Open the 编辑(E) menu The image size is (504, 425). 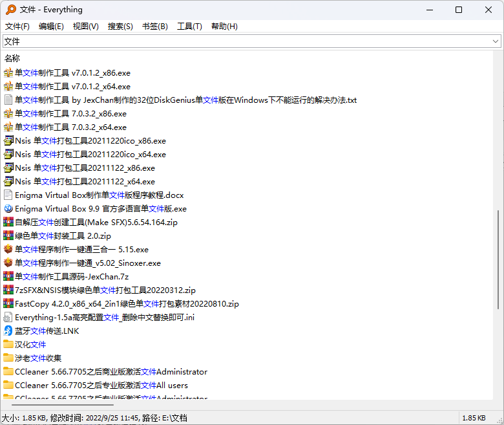pyautogui.click(x=51, y=27)
